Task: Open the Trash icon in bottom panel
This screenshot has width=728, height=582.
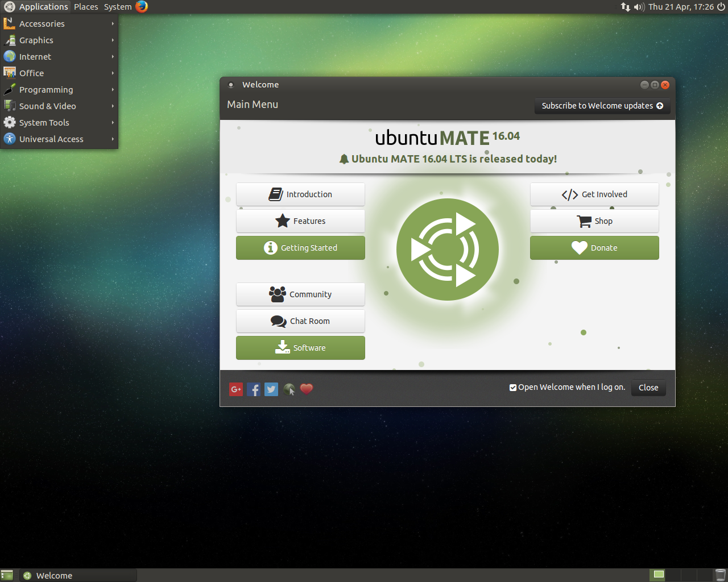Action: [720, 575]
